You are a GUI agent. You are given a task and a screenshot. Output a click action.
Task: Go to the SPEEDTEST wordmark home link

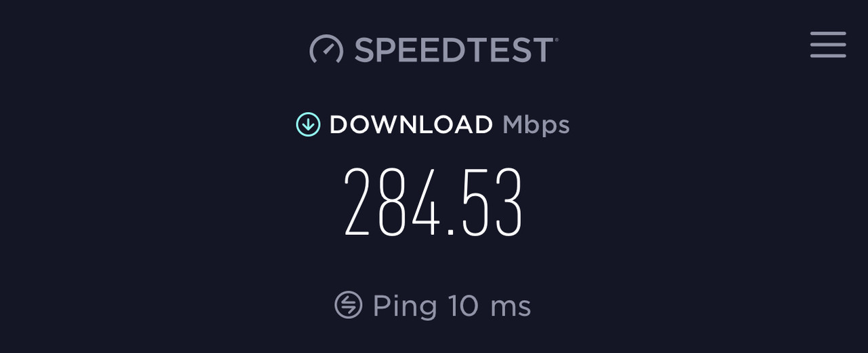click(454, 50)
